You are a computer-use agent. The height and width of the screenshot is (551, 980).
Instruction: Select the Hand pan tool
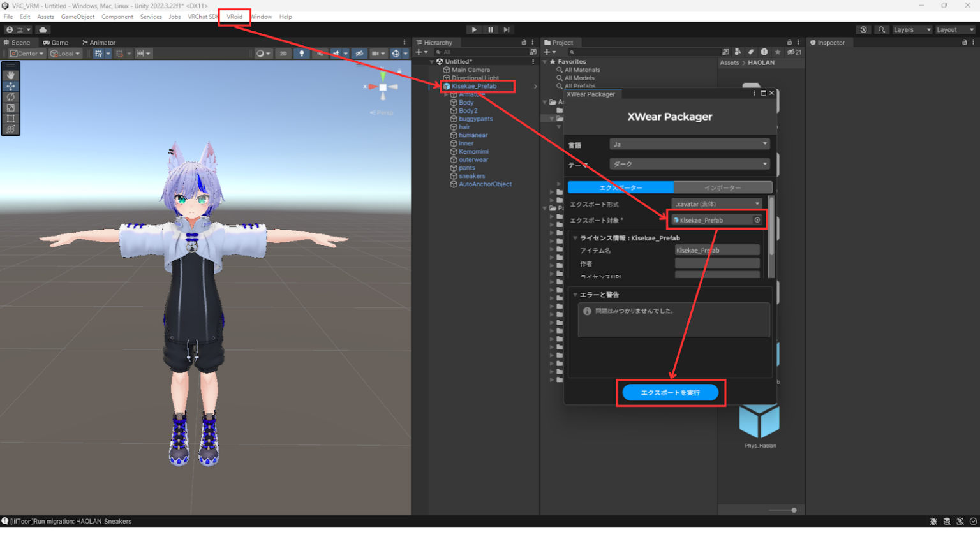coord(10,75)
